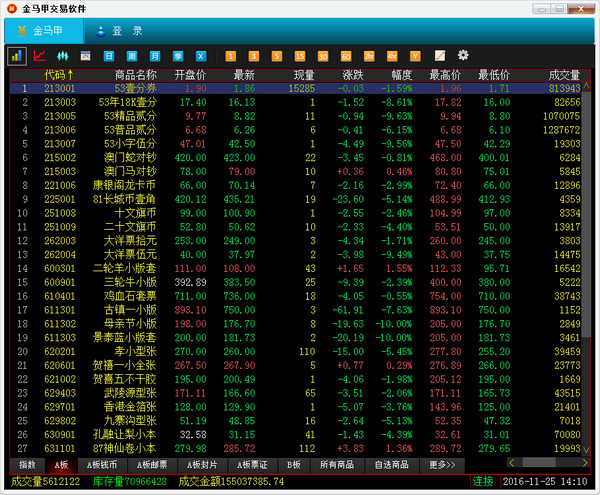Click the horizontal scrollbar left arrow
Viewport: 600px width, 495px height.
pyautogui.click(x=512, y=463)
